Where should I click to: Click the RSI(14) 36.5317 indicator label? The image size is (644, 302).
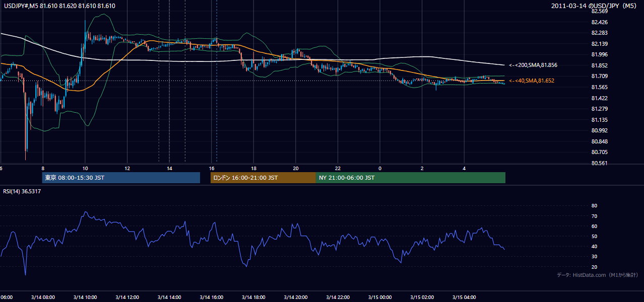coord(21,191)
